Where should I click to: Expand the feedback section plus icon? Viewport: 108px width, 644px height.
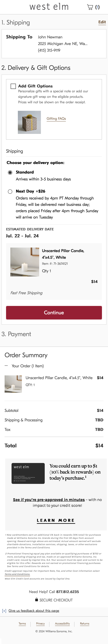(4, 616)
